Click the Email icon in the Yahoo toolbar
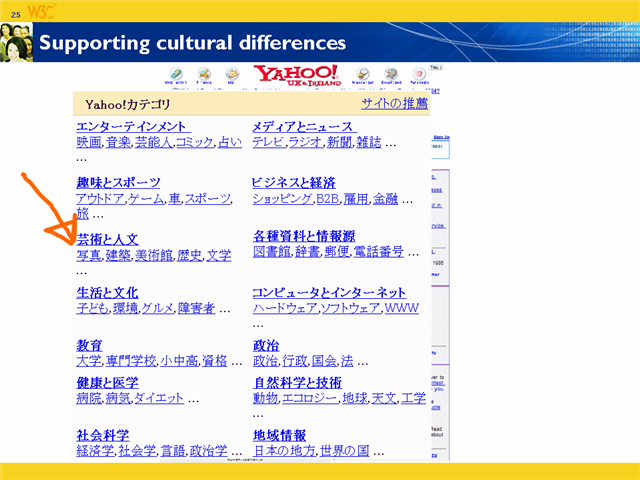 [391, 76]
